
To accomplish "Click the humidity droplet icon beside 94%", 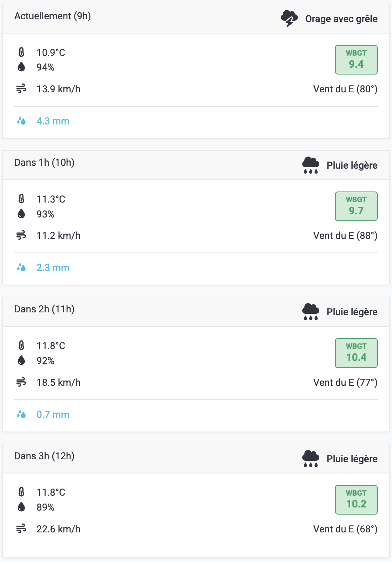I will point(21,67).
